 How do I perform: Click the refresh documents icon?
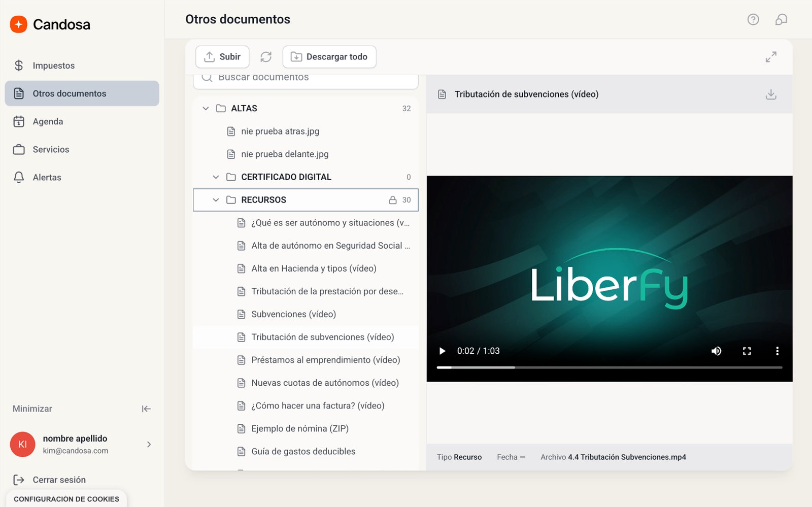(x=266, y=57)
